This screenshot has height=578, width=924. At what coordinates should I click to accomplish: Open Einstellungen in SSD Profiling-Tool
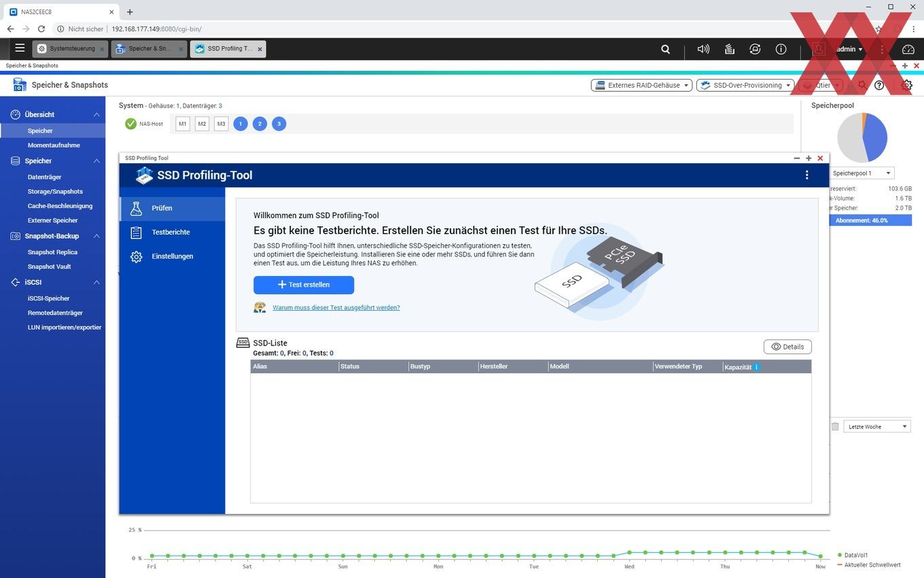pyautogui.click(x=173, y=256)
